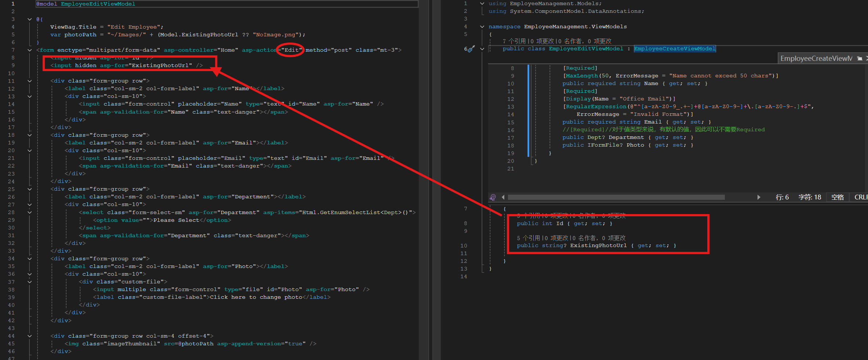The image size is (868, 360).
Task: Collapse the Name form-group div at line 11
Action: click(x=30, y=81)
